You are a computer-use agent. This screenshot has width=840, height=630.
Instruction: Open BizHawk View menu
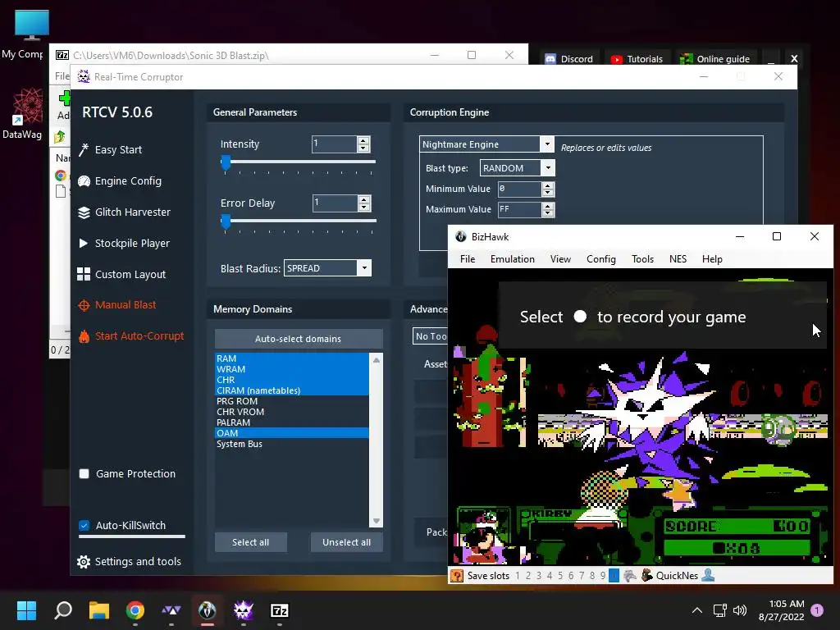click(560, 259)
